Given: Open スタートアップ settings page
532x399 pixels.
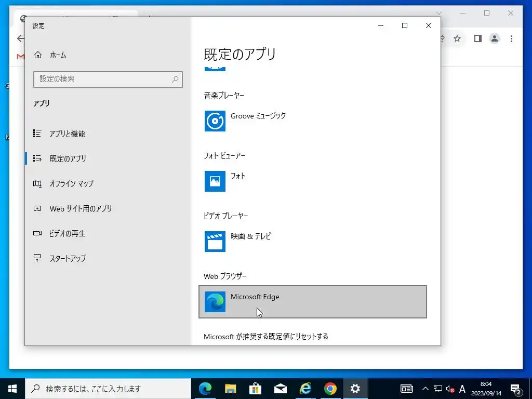Looking at the screenshot, I should (108, 258).
